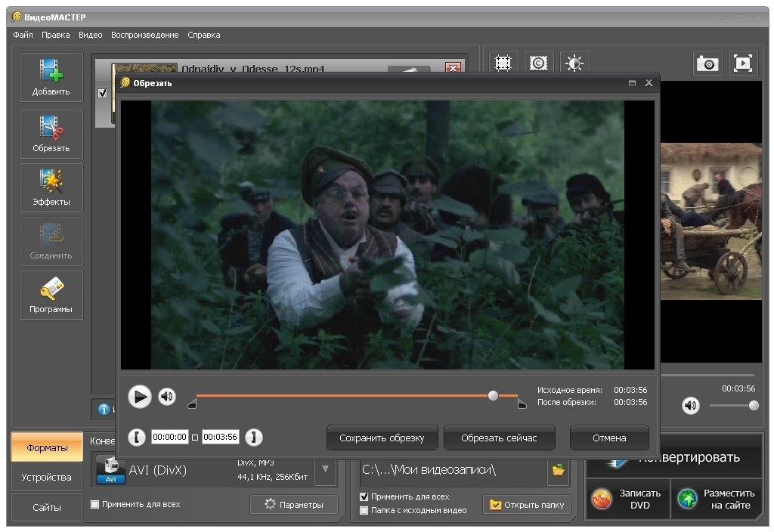Open the Воспроизведение menu

[x=144, y=35]
